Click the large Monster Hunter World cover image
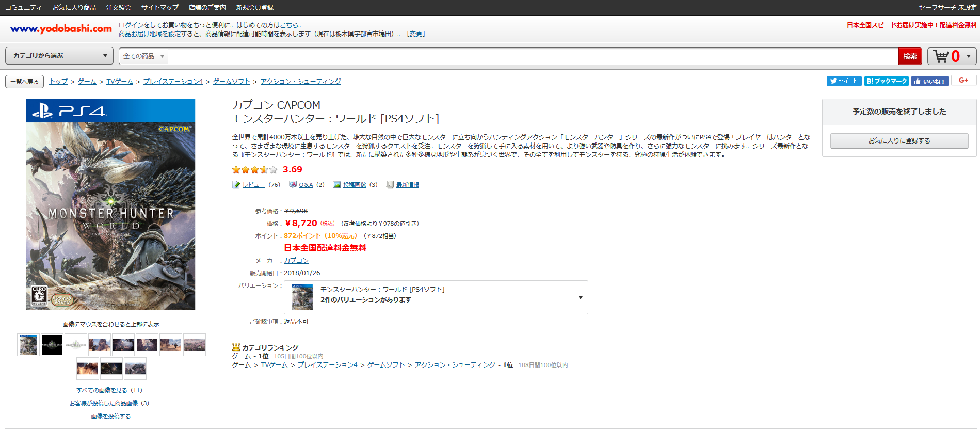 point(110,204)
